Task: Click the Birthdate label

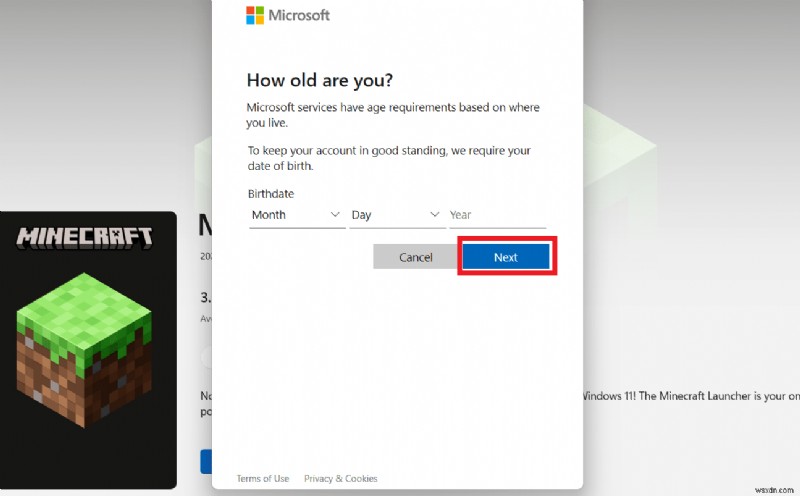Action: pos(271,194)
